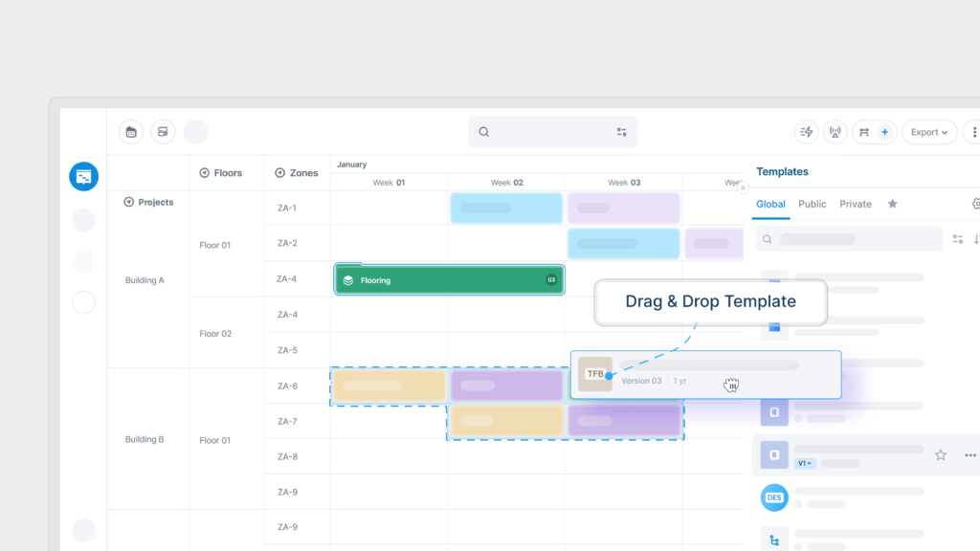This screenshot has height=551, width=980.
Task: Switch to the Public templates tab
Action: coord(812,204)
